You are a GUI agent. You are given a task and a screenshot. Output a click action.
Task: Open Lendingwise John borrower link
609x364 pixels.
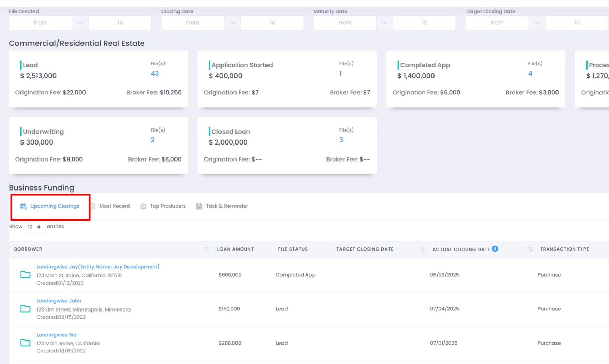point(59,301)
